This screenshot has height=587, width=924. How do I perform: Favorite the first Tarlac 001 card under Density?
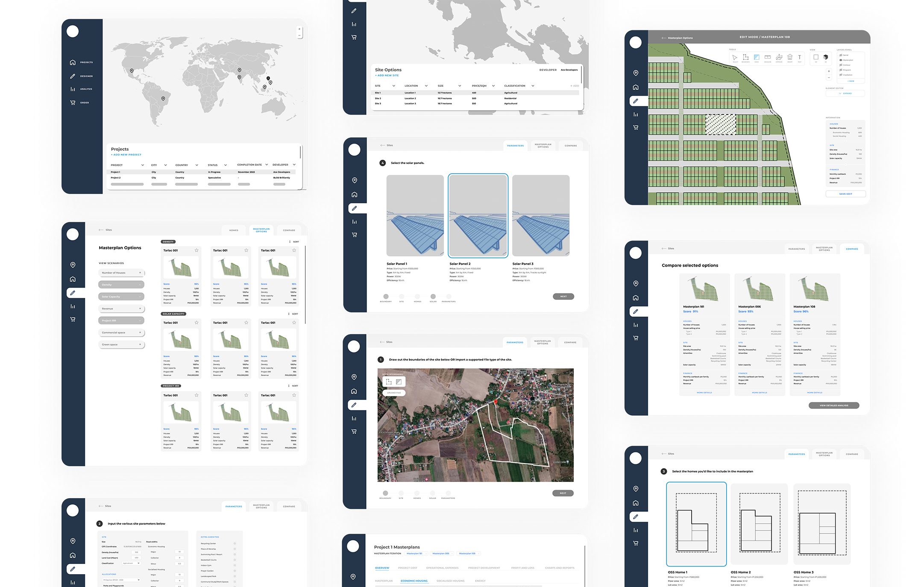pyautogui.click(x=197, y=250)
